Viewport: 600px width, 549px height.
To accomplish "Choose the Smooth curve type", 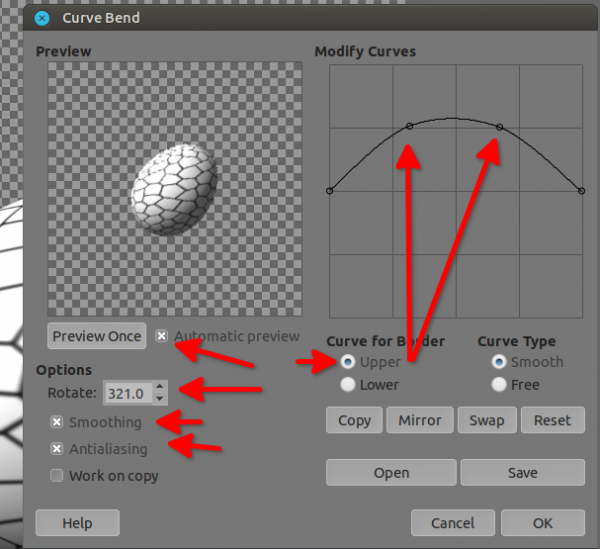I will [499, 362].
